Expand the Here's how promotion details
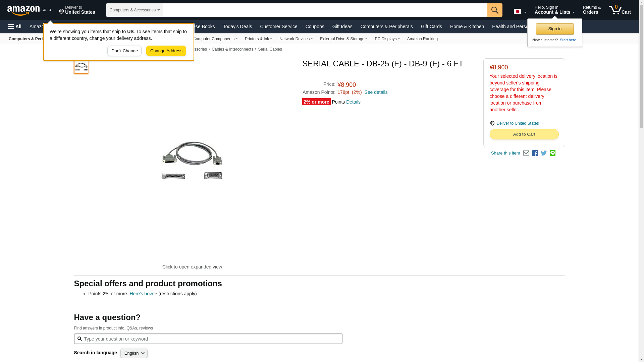644x362 pixels. [x=143, y=294]
